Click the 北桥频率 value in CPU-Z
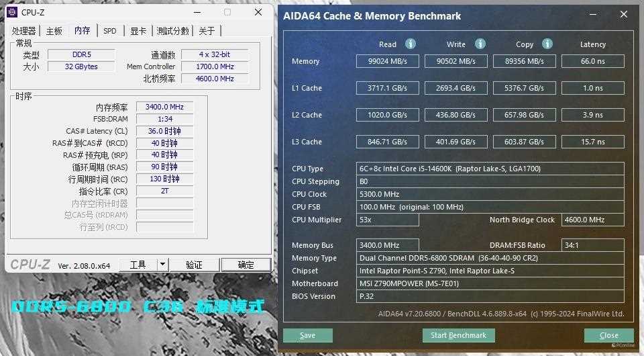Image resolution: width=644 pixels, height=356 pixels. (x=215, y=79)
